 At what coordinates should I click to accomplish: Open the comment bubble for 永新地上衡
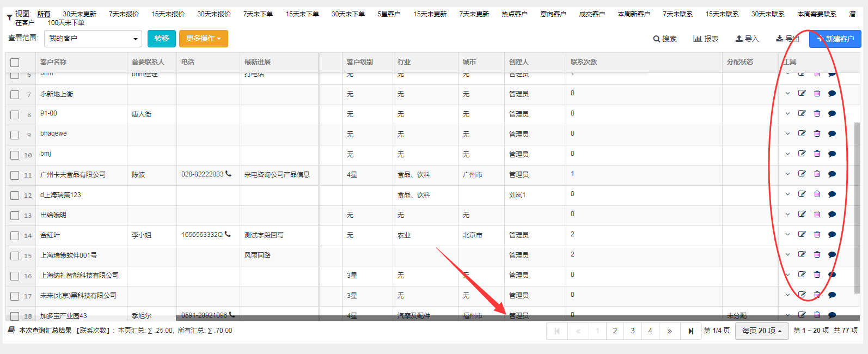(x=832, y=94)
